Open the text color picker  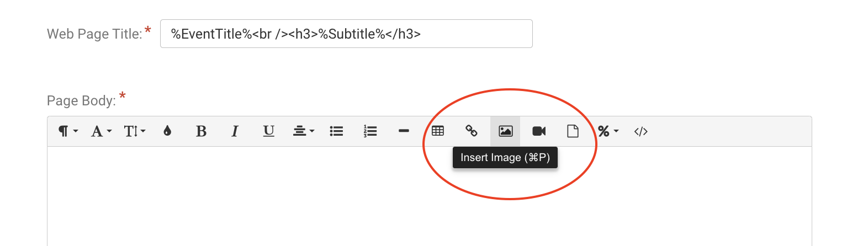coord(167,131)
